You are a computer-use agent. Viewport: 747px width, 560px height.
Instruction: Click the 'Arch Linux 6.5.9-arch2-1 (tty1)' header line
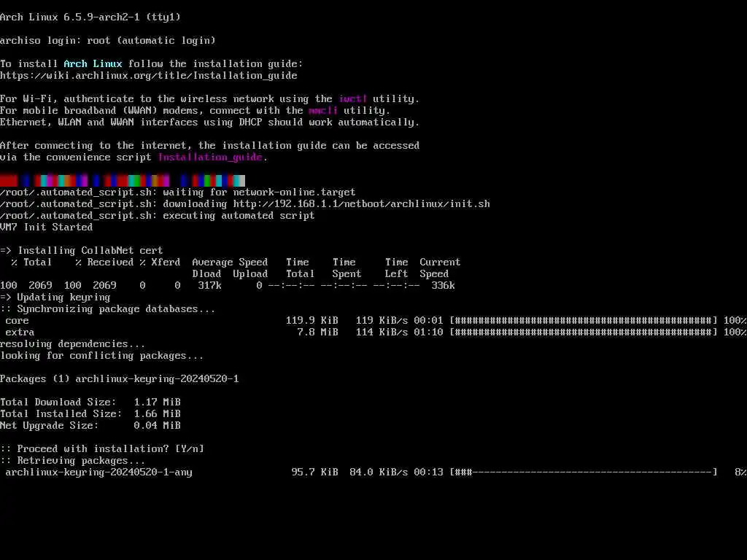click(90, 17)
